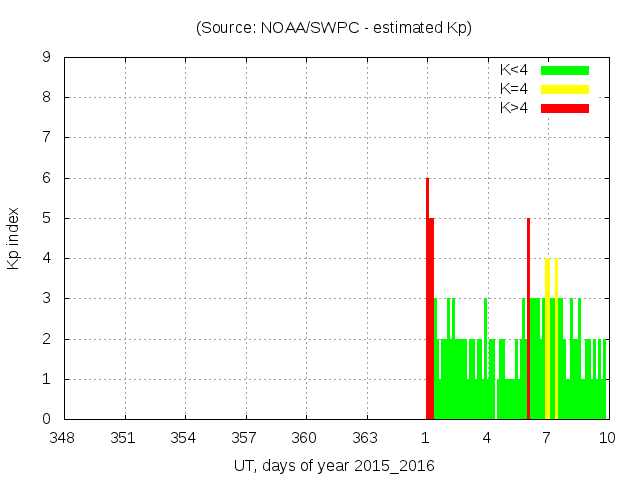Click the yellow Kp 4 bar at day 7
The height and width of the screenshot is (480, 640).
pyautogui.click(x=547, y=340)
